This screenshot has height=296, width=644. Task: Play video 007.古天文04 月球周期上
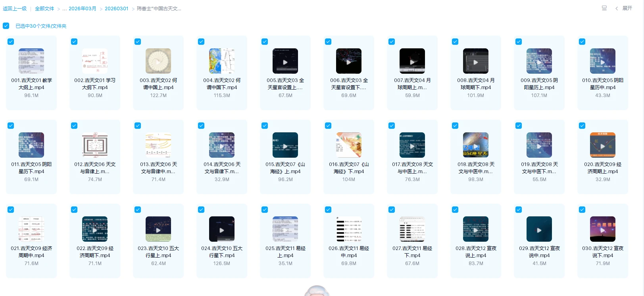(x=412, y=61)
